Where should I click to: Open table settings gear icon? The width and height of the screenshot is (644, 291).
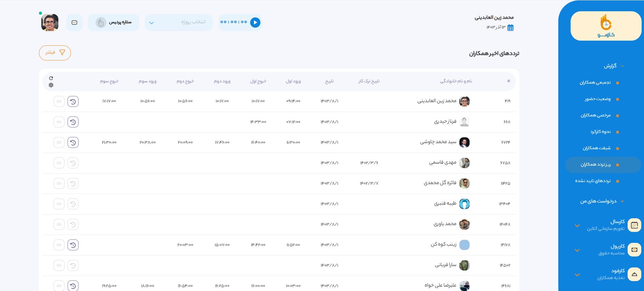point(51,85)
